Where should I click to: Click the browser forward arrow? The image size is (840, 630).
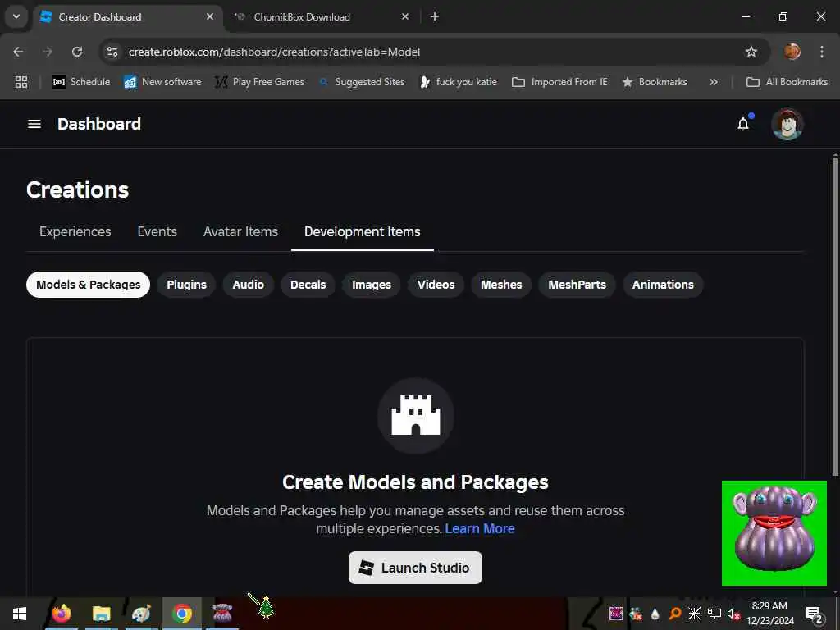point(48,52)
